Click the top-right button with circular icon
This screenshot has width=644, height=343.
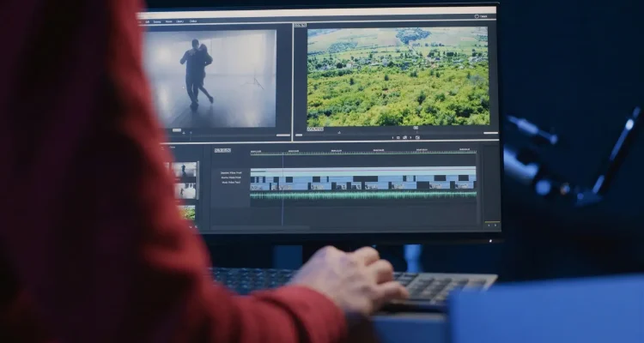click(x=481, y=16)
